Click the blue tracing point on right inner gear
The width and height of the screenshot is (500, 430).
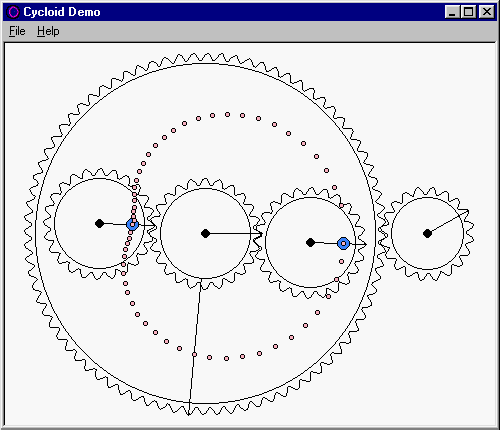pyautogui.click(x=343, y=243)
